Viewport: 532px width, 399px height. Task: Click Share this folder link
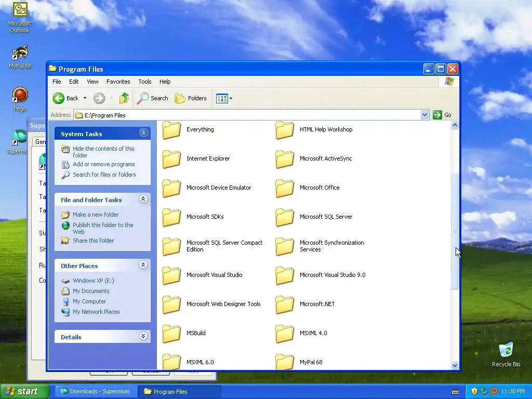[x=94, y=241]
